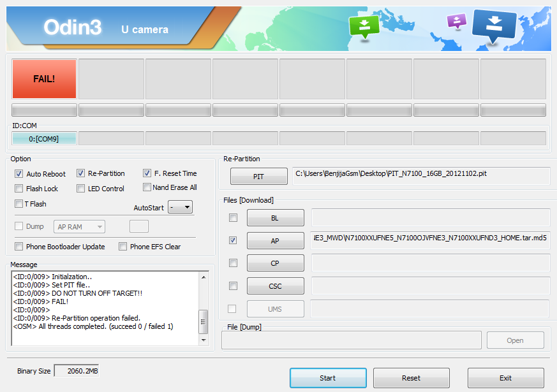This screenshot has width=557, height=392.
Task: Tick the CSC file checkbox
Action: tap(233, 286)
